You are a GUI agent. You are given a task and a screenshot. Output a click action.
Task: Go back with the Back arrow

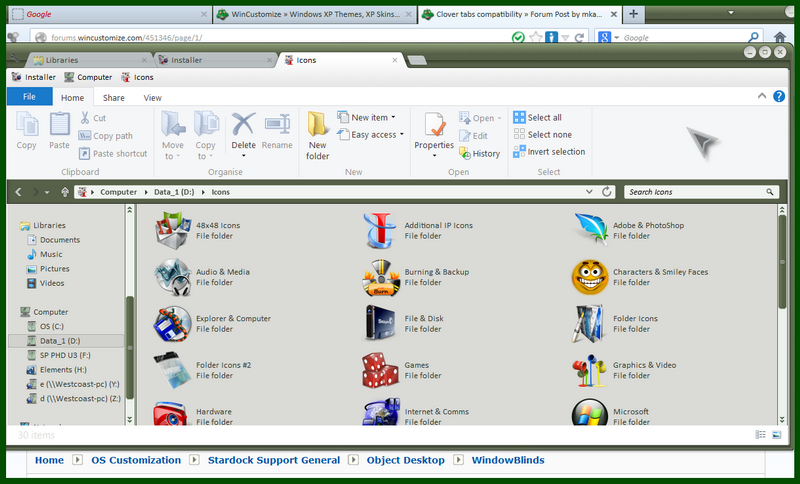pos(18,192)
